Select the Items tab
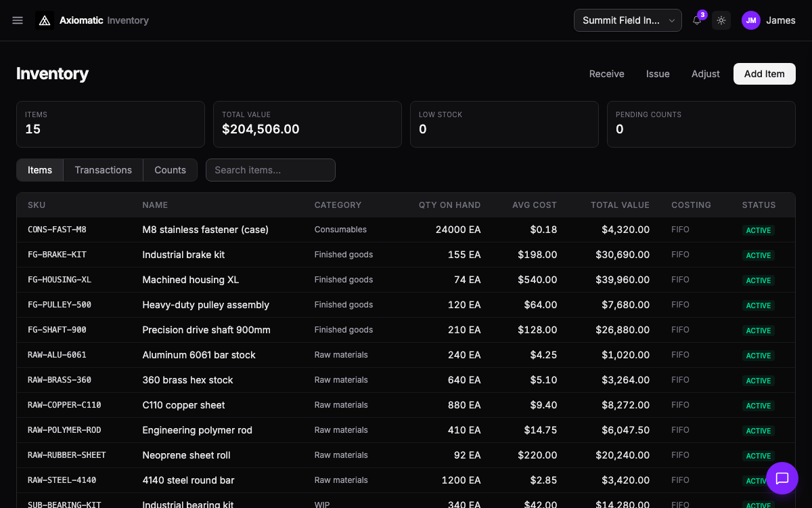Viewport: 812px width, 508px height. pyautogui.click(x=40, y=170)
